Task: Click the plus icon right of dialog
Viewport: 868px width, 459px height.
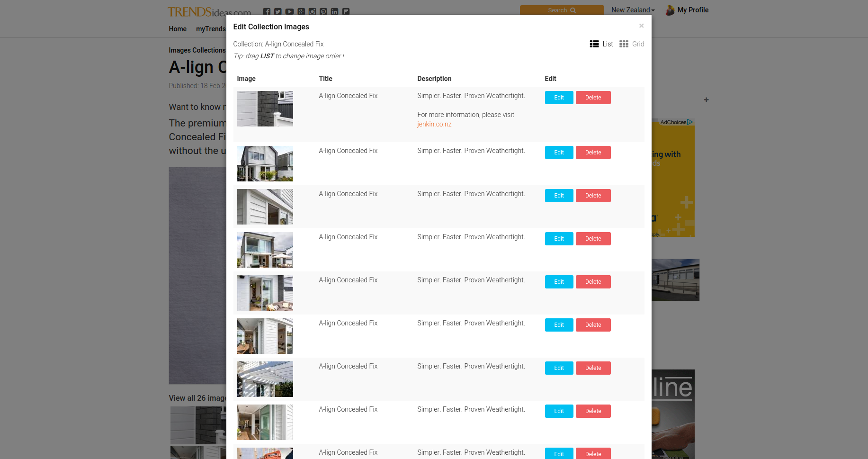Action: coord(706,99)
